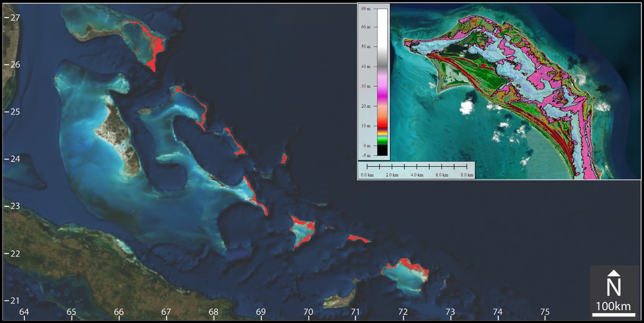Image resolution: width=644 pixels, height=323 pixels.
Task: Click the latitude label -21
Action: pos(12,300)
